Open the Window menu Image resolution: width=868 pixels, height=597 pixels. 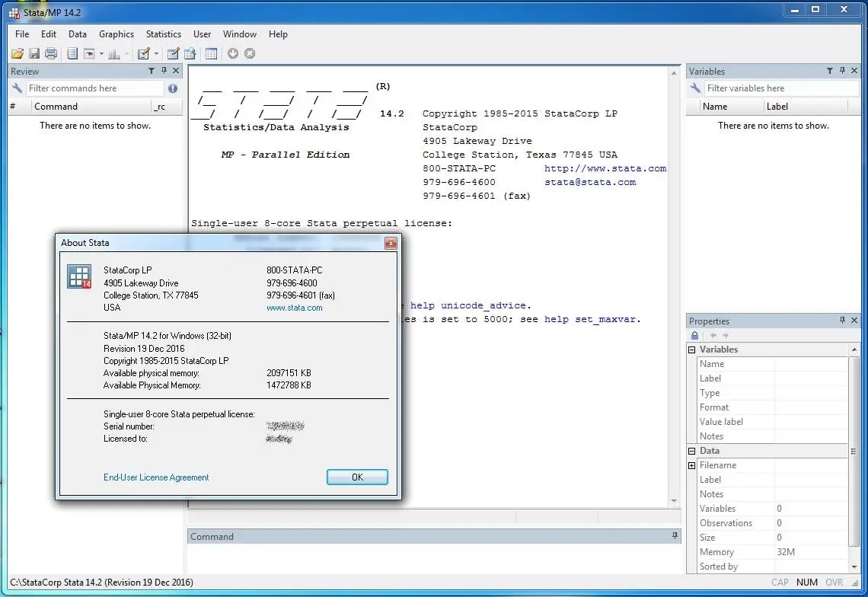tap(240, 34)
